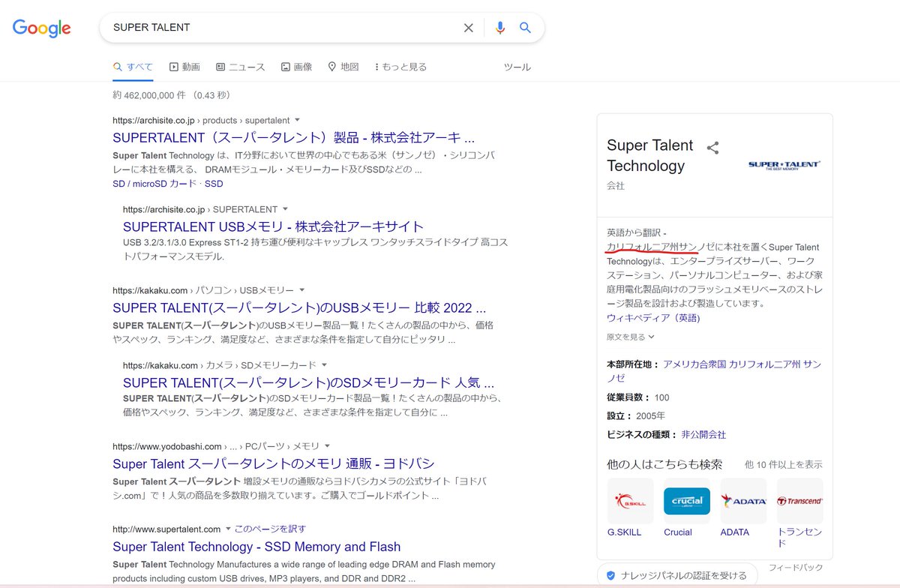
Task: Expand dropdown arrow next to archisite products supertalent URL
Action: click(x=298, y=120)
